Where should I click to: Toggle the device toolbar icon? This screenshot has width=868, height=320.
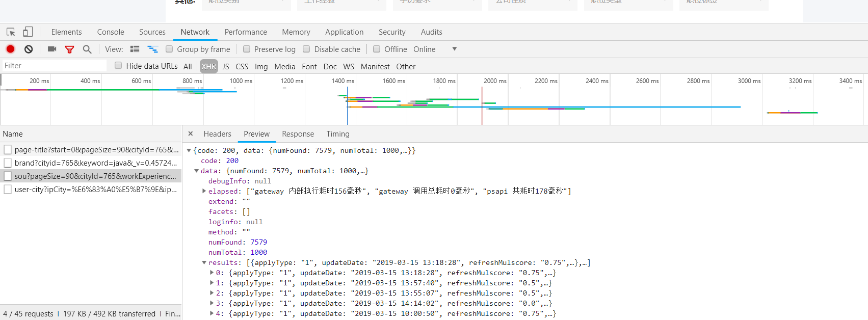28,32
